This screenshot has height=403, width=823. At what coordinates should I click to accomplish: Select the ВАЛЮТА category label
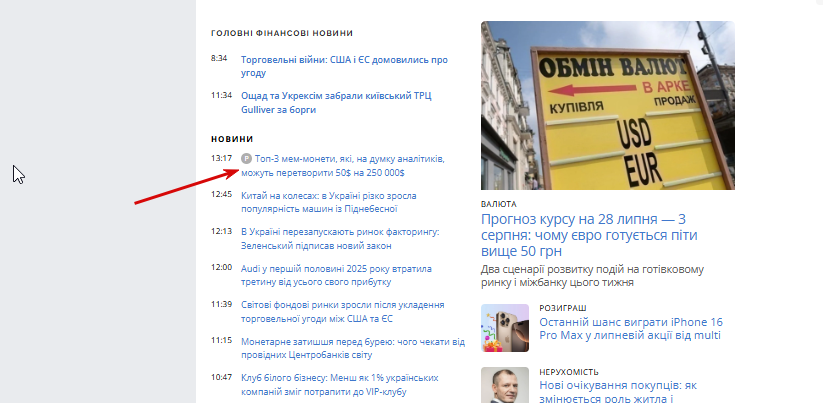(x=499, y=204)
